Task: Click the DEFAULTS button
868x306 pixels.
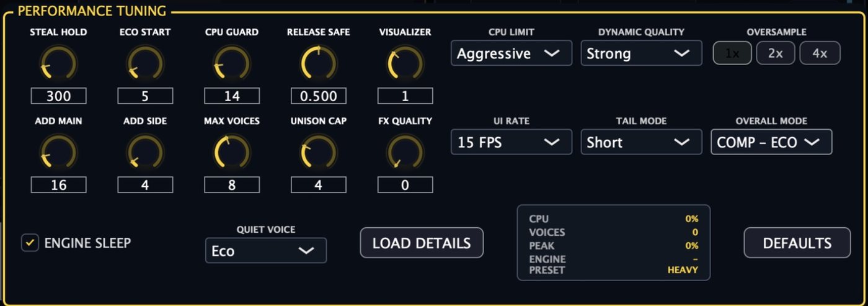Action: click(x=797, y=243)
